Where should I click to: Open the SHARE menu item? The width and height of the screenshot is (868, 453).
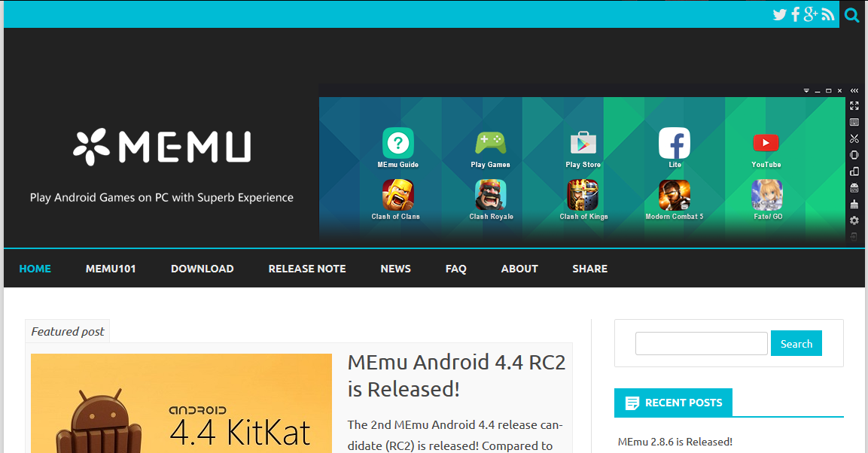point(590,269)
